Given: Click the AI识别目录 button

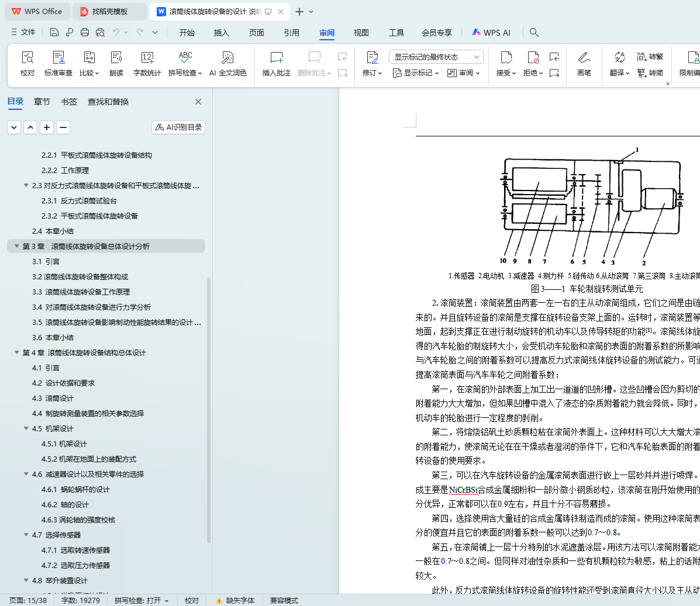Looking at the screenshot, I should (x=178, y=127).
